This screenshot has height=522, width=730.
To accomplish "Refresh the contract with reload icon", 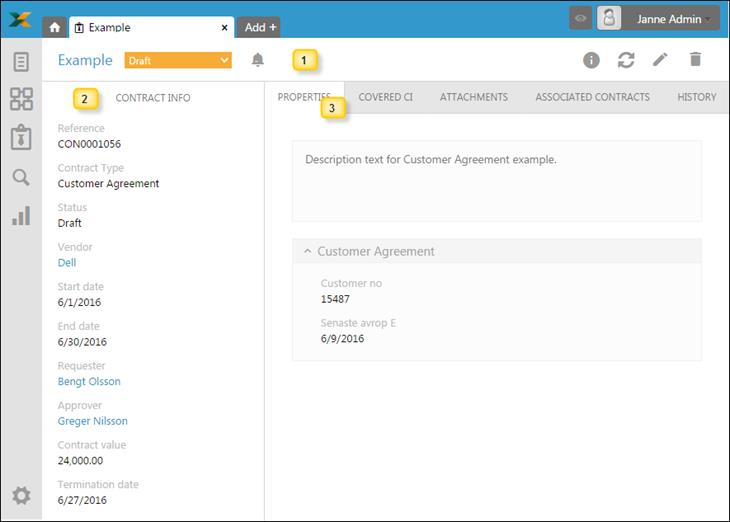I will (x=626, y=60).
